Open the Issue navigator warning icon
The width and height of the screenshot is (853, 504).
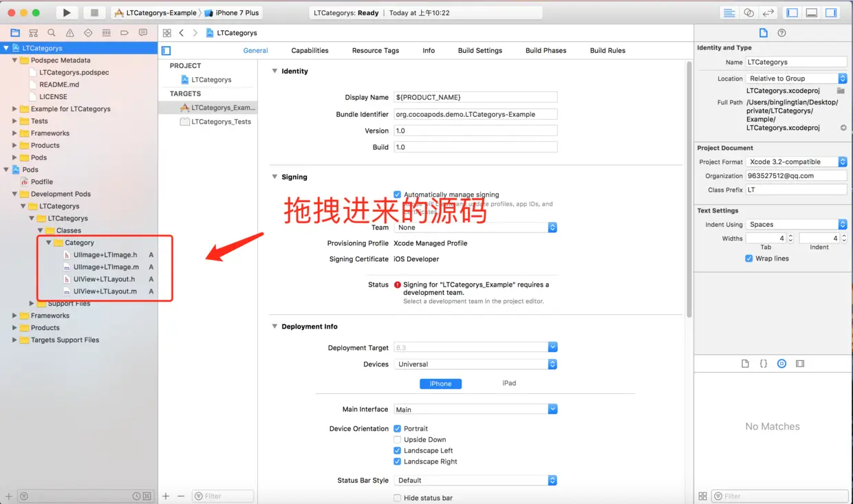pos(70,33)
